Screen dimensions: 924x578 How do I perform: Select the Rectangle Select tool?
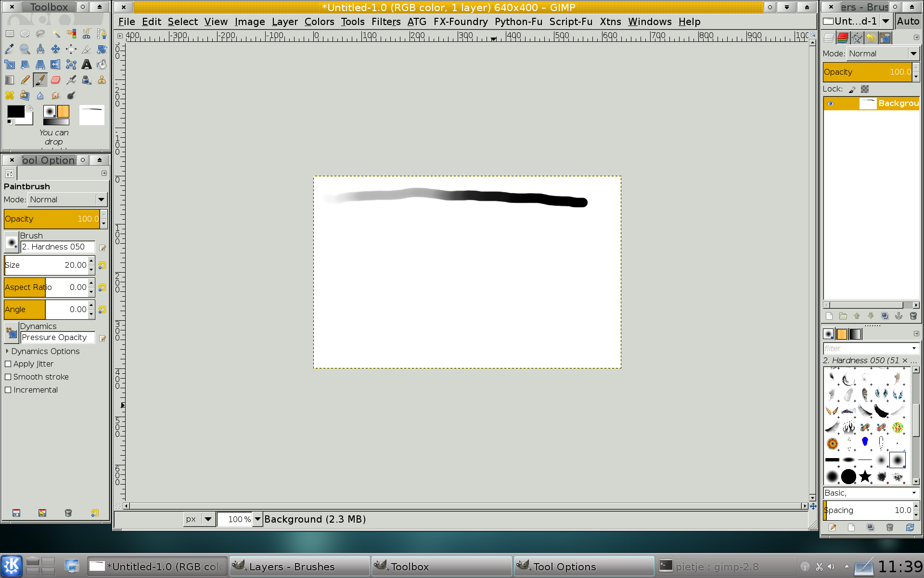pyautogui.click(x=10, y=34)
